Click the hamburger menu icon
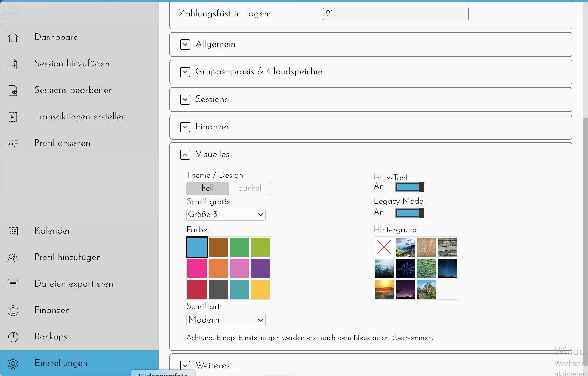 click(x=13, y=13)
